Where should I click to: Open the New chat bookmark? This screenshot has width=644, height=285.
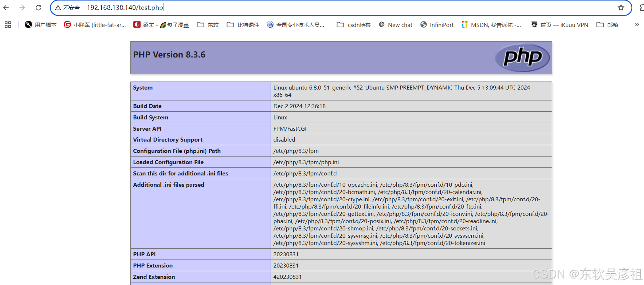396,25
